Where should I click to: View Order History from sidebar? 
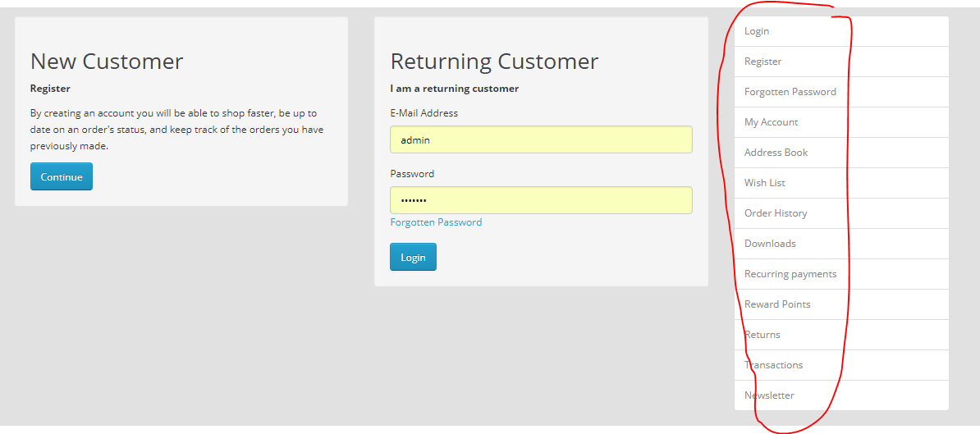pos(841,213)
